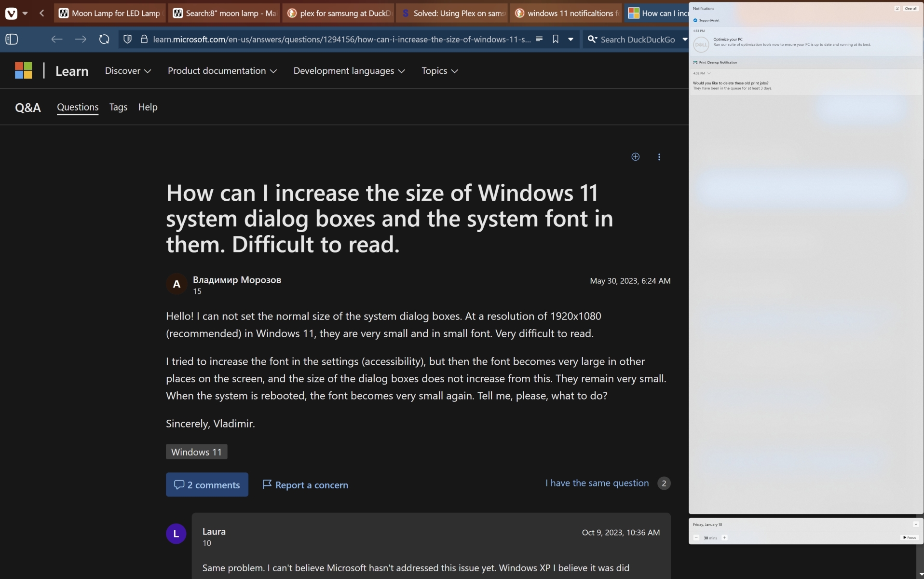
Task: Open the Vivaldi menu dropdown arrow
Action: pyautogui.click(x=25, y=14)
